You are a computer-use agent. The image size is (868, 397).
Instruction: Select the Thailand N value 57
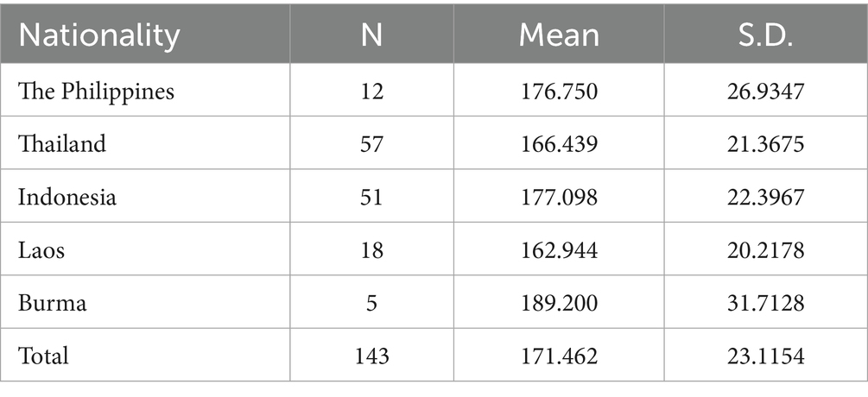click(371, 143)
